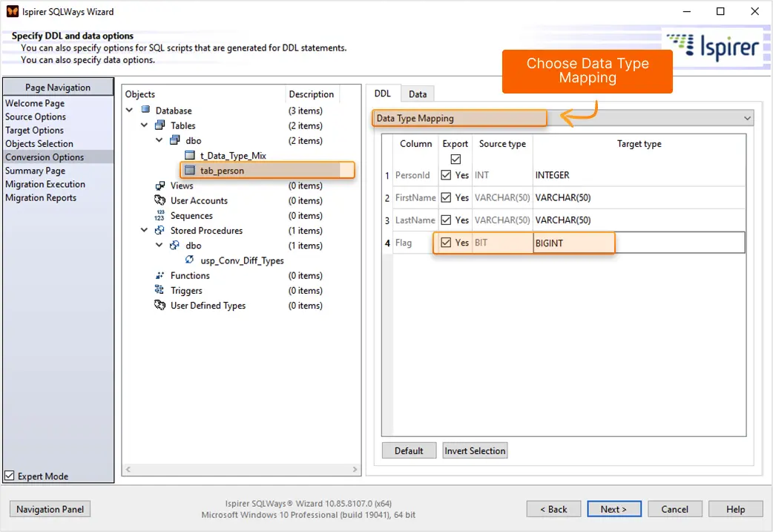Collapse the Tables tree node
Image resolution: width=773 pixels, height=532 pixels.
(x=144, y=125)
